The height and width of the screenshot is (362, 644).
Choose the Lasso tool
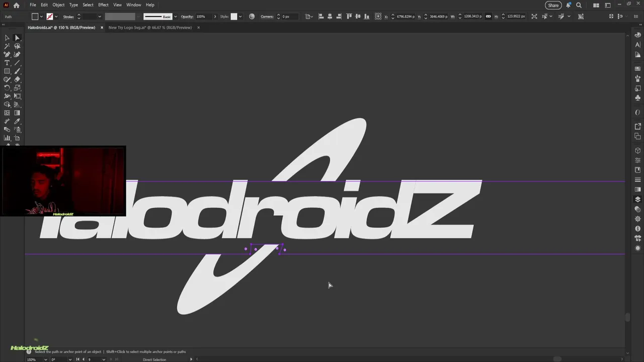tap(17, 46)
